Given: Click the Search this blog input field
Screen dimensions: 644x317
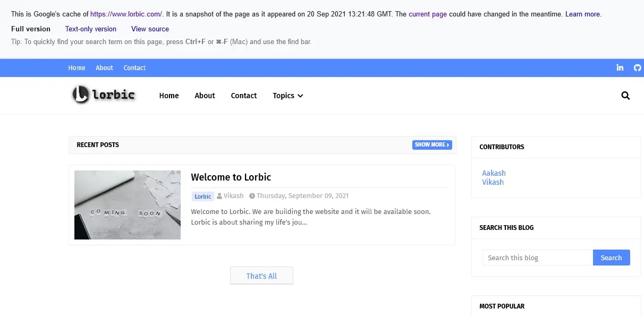Looking at the screenshot, I should click(x=538, y=258).
